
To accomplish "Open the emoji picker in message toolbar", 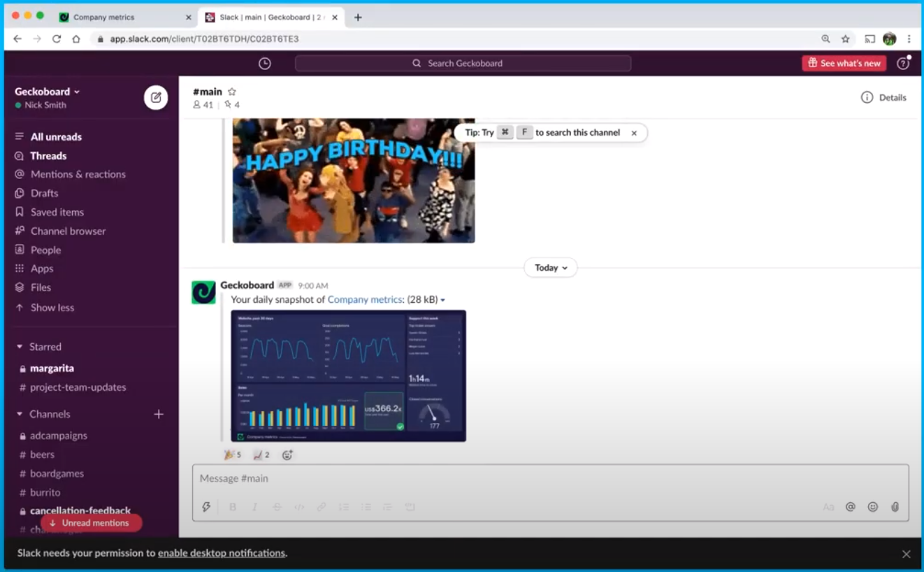I will (x=873, y=506).
